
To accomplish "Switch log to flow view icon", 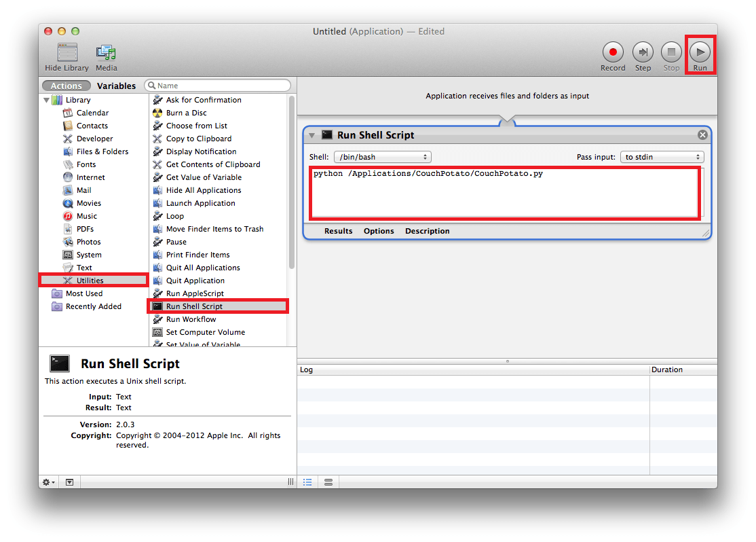I will click(328, 482).
